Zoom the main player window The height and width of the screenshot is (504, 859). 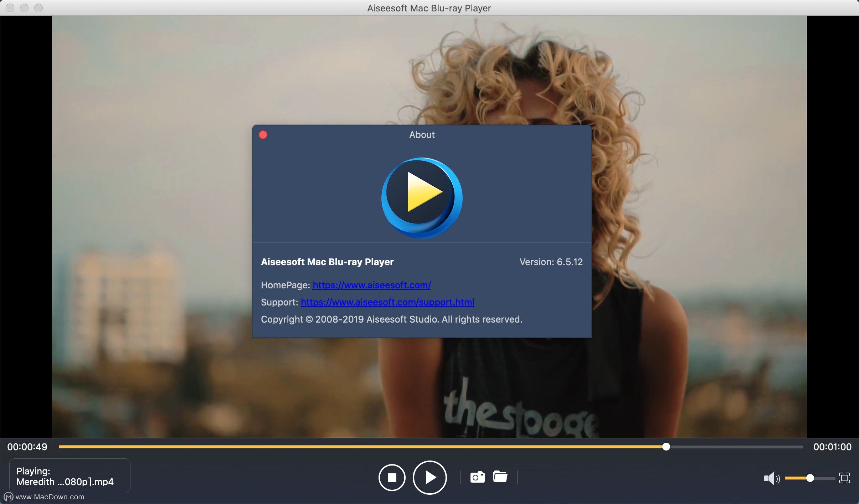tap(38, 7)
